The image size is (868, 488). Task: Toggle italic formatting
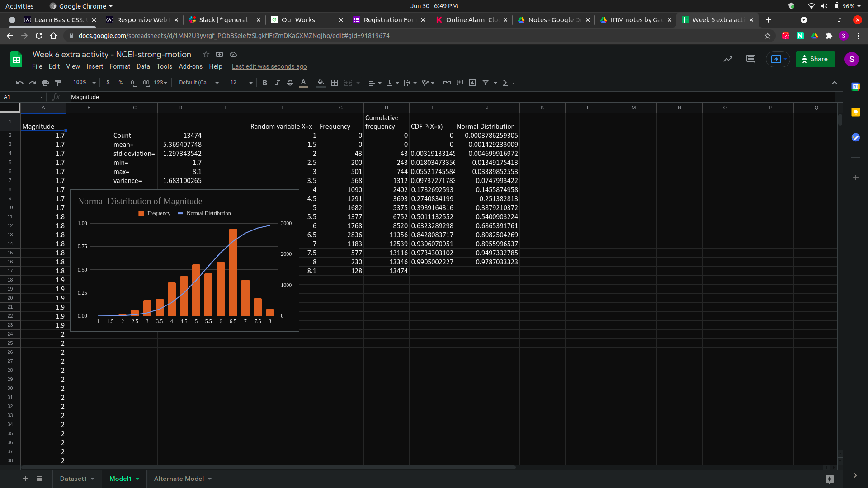(277, 83)
